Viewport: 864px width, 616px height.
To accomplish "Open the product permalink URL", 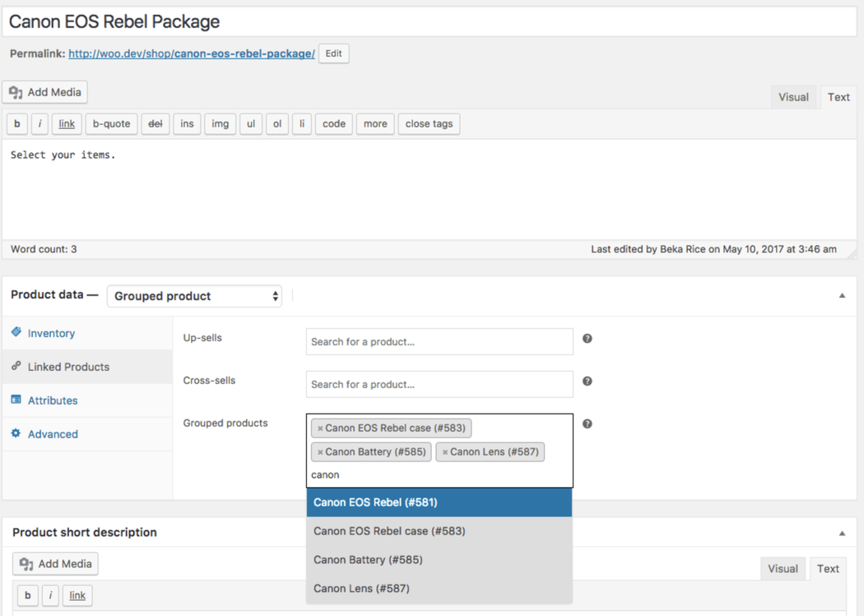I will pyautogui.click(x=191, y=54).
